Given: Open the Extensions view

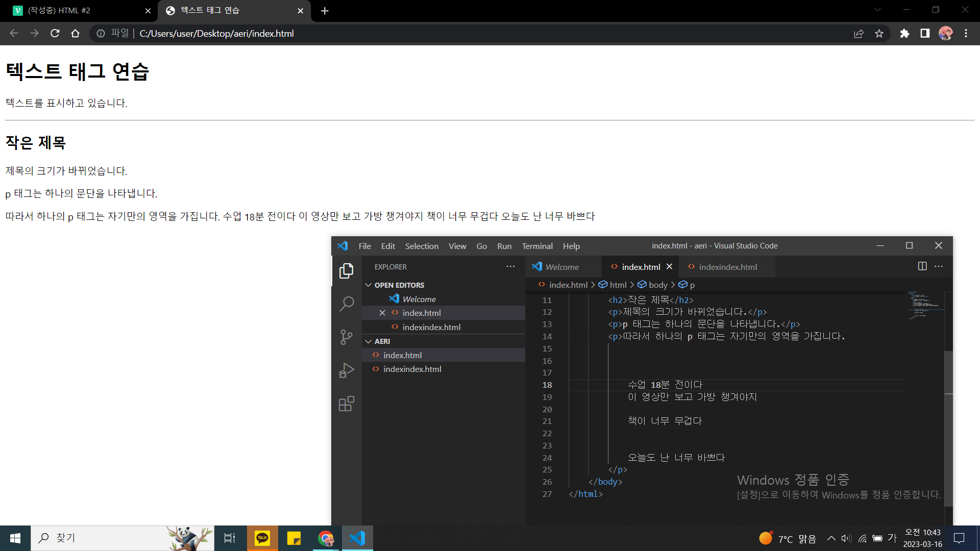Looking at the screenshot, I should 347,404.
